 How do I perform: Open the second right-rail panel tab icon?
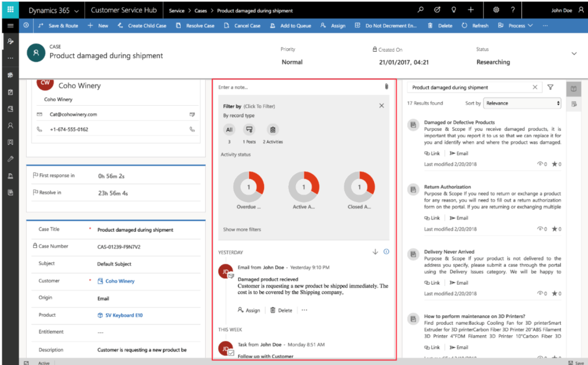(574, 104)
